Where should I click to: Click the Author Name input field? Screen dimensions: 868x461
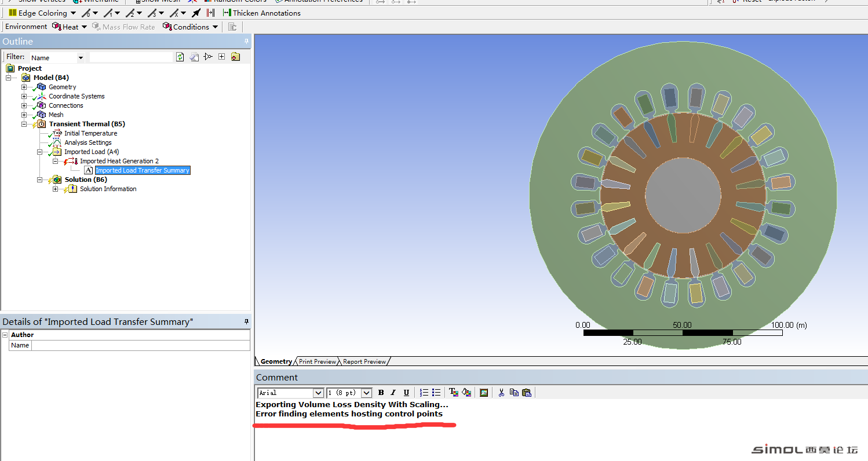pyautogui.click(x=141, y=345)
